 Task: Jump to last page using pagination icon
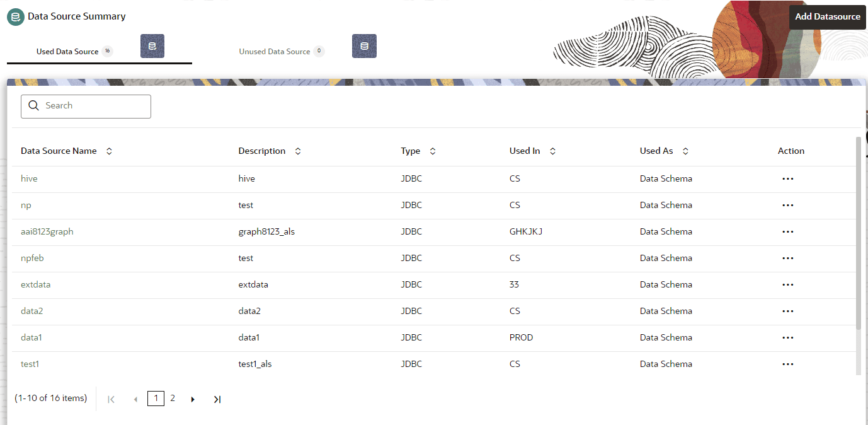[x=217, y=399]
